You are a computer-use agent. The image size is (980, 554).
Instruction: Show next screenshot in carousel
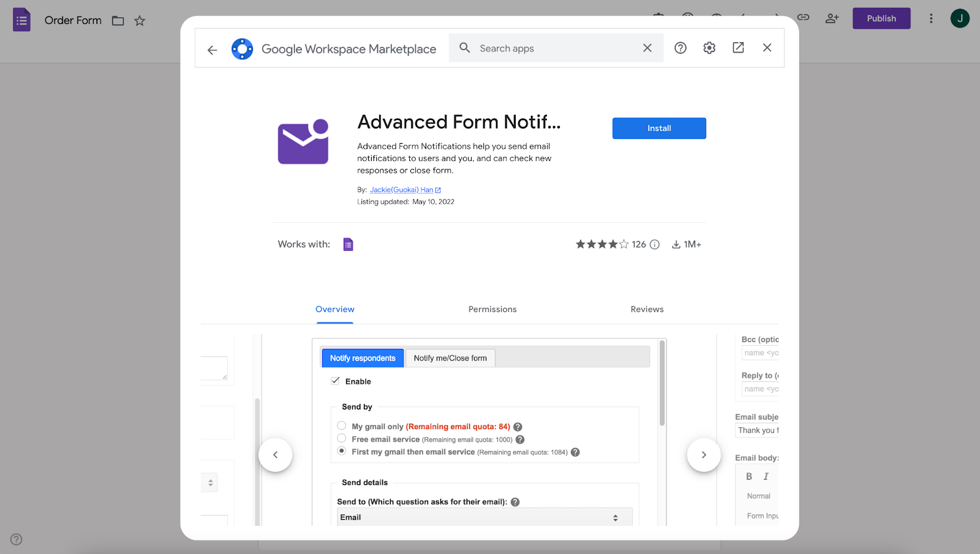point(704,455)
